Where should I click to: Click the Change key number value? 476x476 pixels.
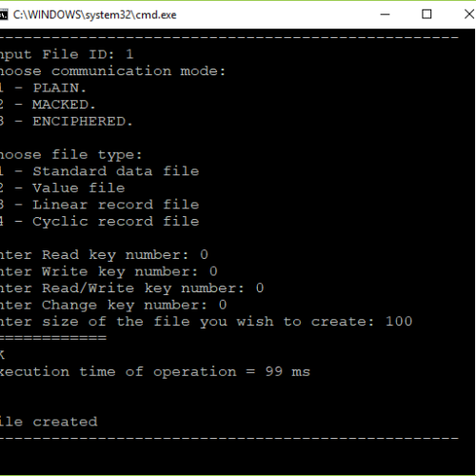[x=223, y=305]
